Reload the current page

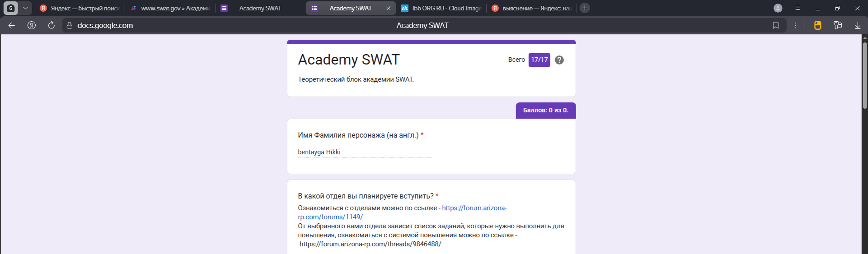pos(52,25)
